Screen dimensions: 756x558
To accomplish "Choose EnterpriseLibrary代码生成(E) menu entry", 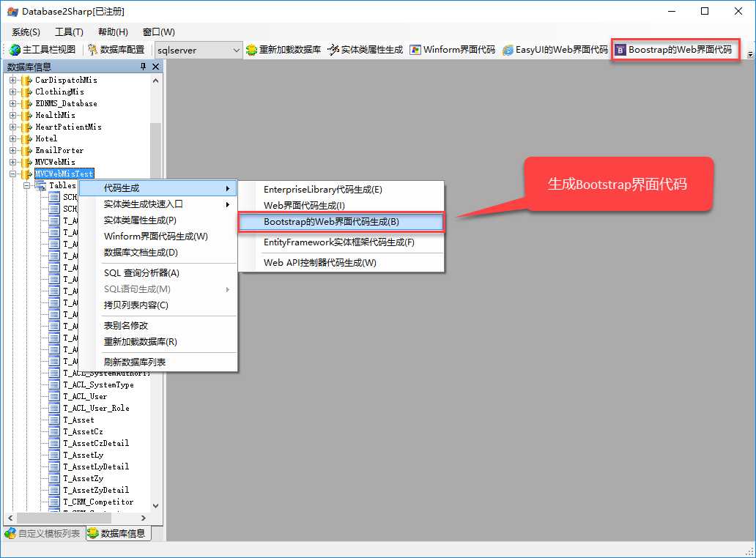I will click(x=341, y=190).
